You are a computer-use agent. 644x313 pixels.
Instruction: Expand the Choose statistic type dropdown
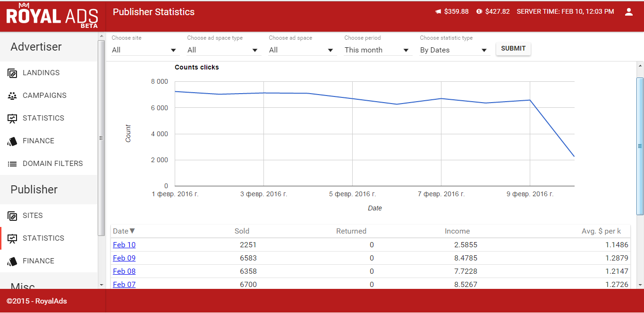[x=453, y=50]
